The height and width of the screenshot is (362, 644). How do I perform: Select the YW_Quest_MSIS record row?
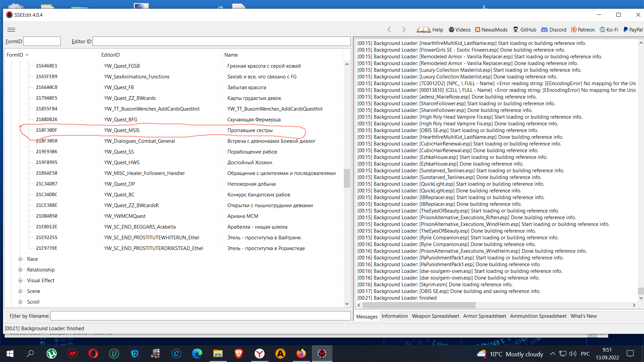coord(122,130)
